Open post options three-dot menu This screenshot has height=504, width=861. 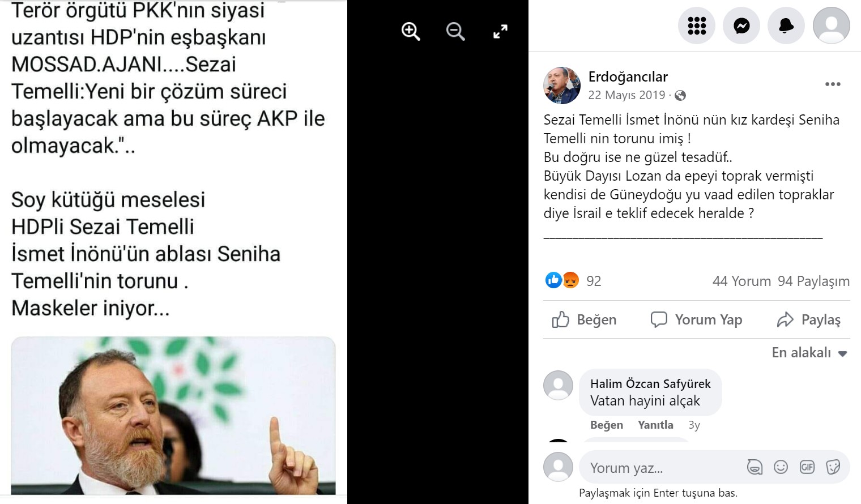(x=833, y=84)
